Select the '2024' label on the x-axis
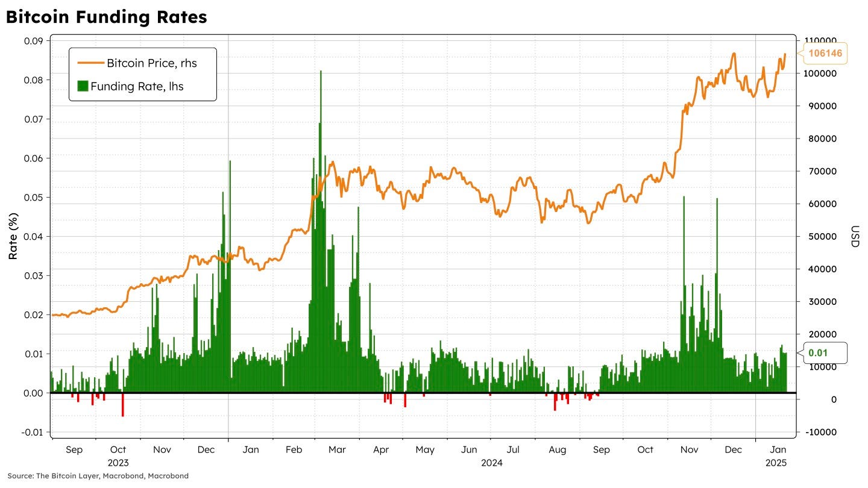The height and width of the screenshot is (488, 868). (492, 463)
